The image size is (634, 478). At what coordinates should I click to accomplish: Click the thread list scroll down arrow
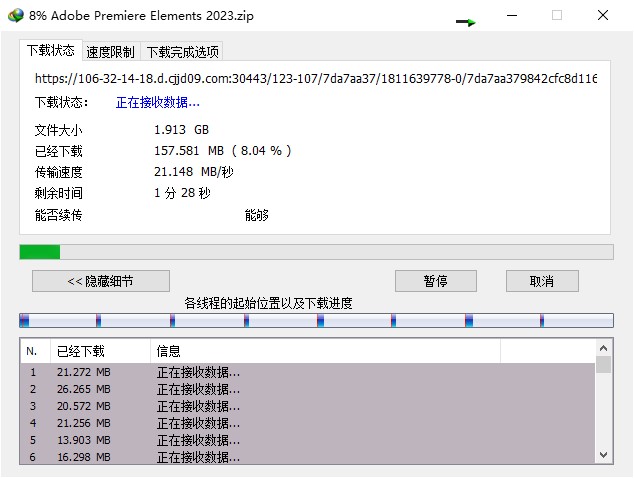click(603, 455)
